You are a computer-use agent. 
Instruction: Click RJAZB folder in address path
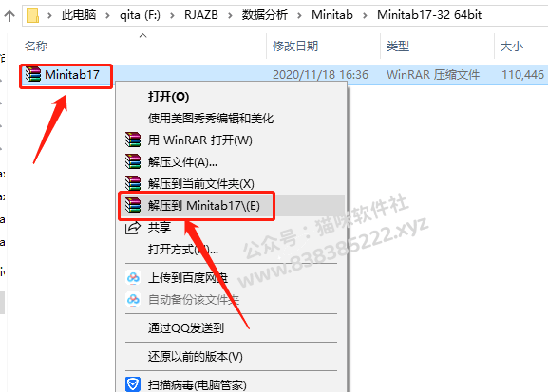point(201,15)
